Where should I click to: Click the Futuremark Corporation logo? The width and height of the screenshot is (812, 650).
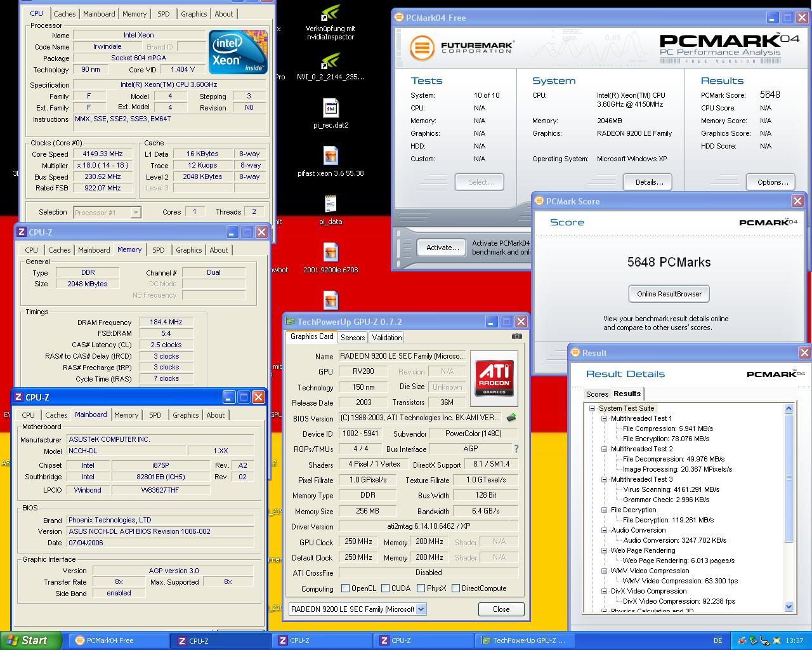pyautogui.click(x=462, y=48)
